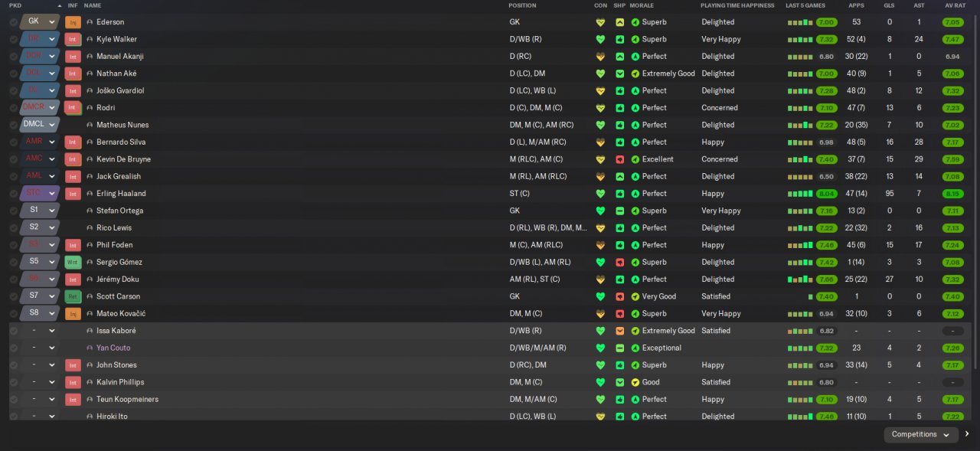
Task: Sort by the MORALE column header
Action: 642,5
